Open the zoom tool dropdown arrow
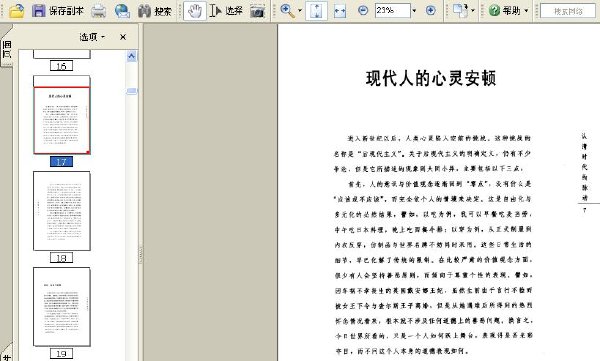Viewport: 600px width, 361px height. (300, 11)
